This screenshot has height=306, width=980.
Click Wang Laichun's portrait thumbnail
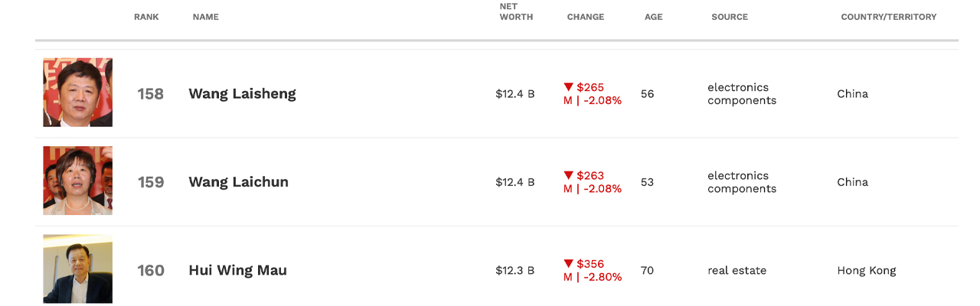pyautogui.click(x=77, y=181)
